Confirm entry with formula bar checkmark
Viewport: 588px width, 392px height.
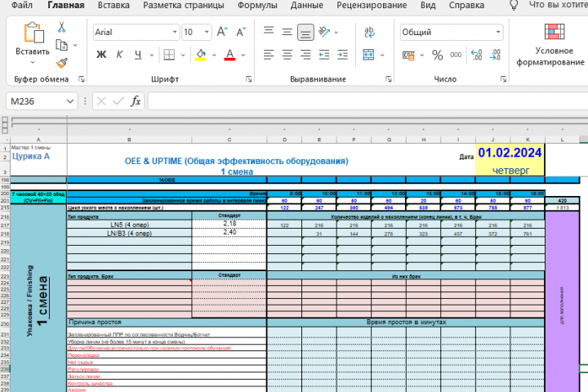pyautogui.click(x=118, y=101)
